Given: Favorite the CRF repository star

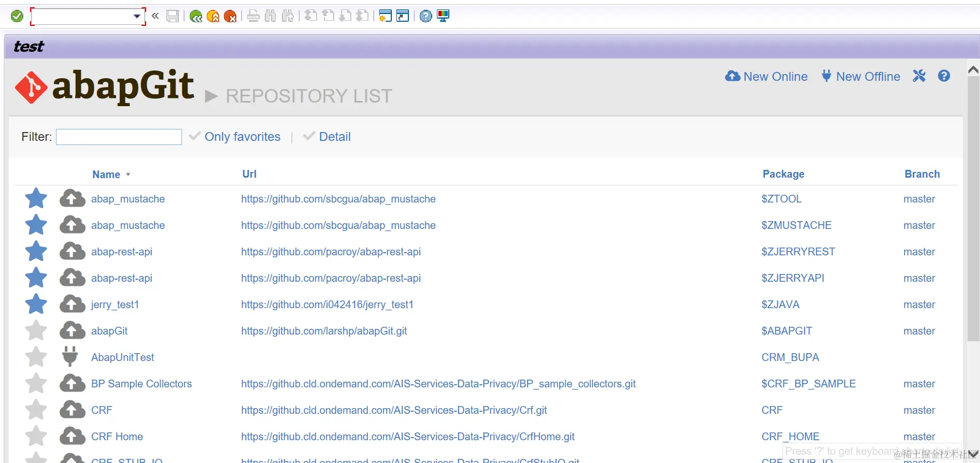Looking at the screenshot, I should click(x=36, y=410).
